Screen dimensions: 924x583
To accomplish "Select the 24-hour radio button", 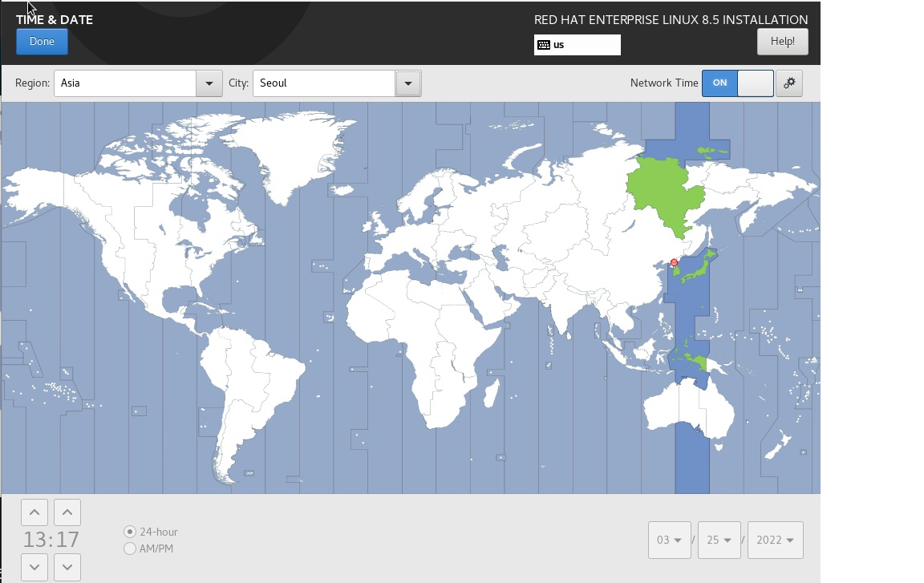I will coord(130,532).
